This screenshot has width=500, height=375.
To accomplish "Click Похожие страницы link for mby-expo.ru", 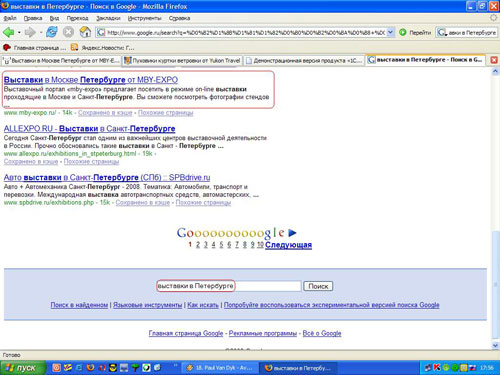I will point(165,113).
